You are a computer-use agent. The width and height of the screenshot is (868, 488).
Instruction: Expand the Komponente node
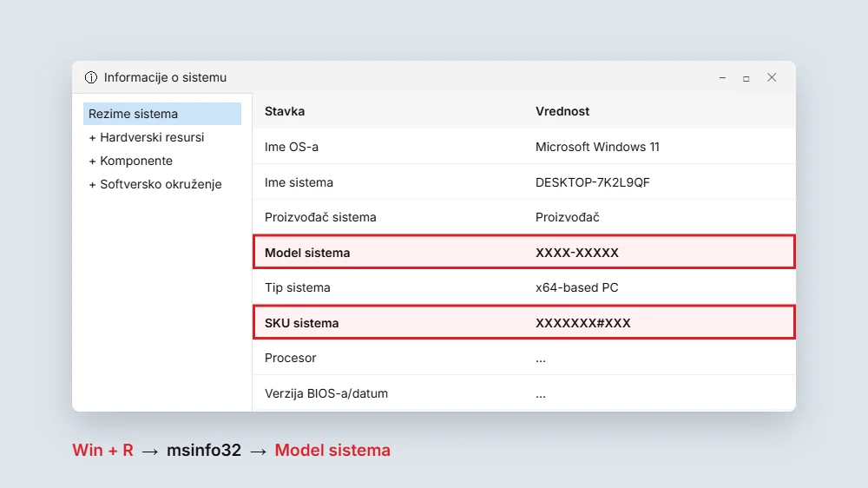(x=93, y=162)
